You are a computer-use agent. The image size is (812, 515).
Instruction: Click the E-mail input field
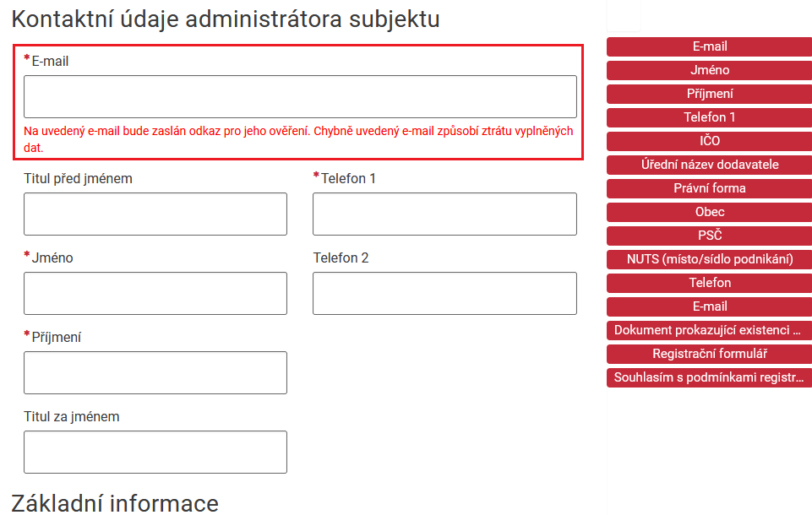tap(300, 96)
